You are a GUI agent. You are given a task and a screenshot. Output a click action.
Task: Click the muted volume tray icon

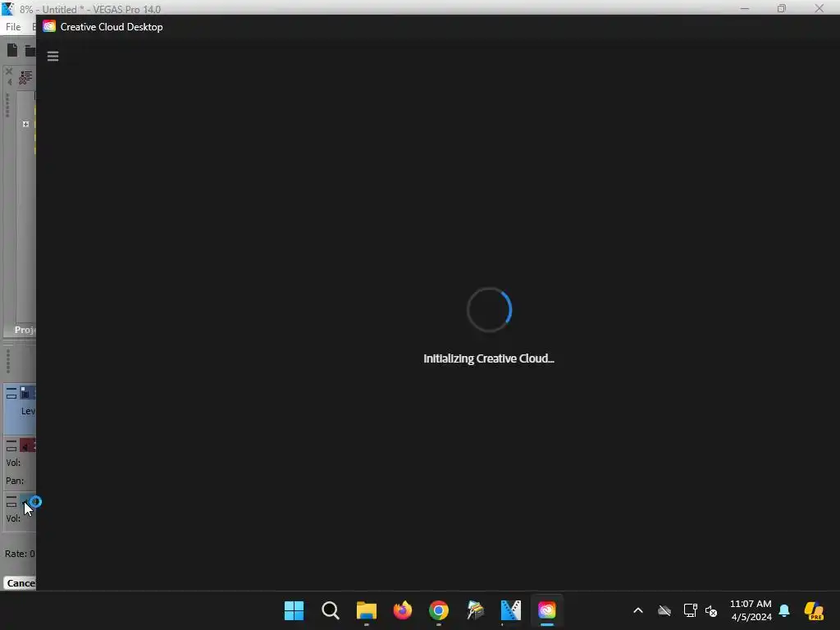tap(711, 610)
